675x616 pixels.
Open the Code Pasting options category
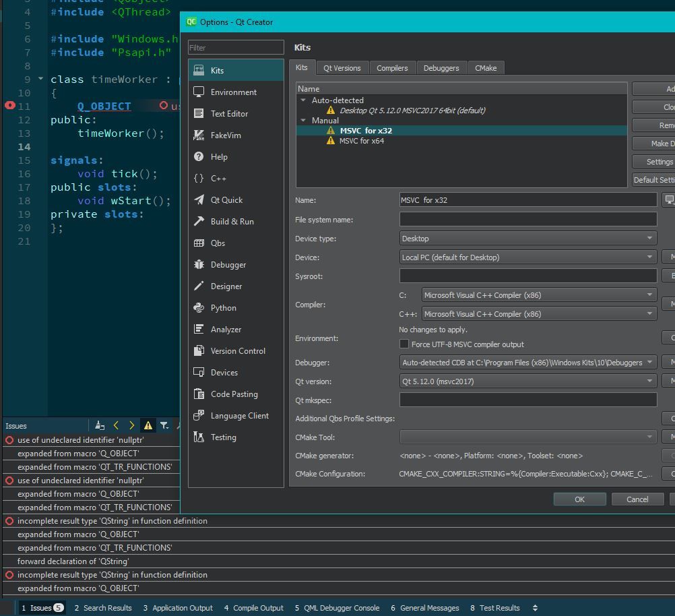point(236,394)
